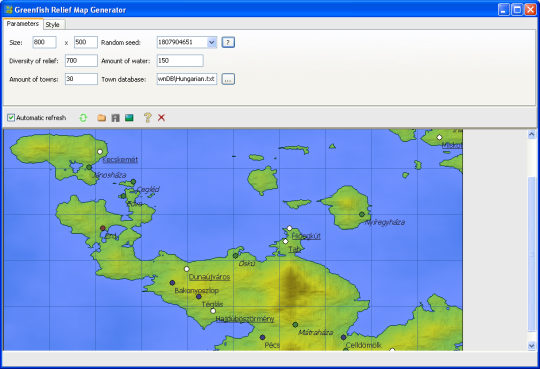Screen dimensions: 540x369
Task: Click the export picture icon
Action: tap(129, 118)
